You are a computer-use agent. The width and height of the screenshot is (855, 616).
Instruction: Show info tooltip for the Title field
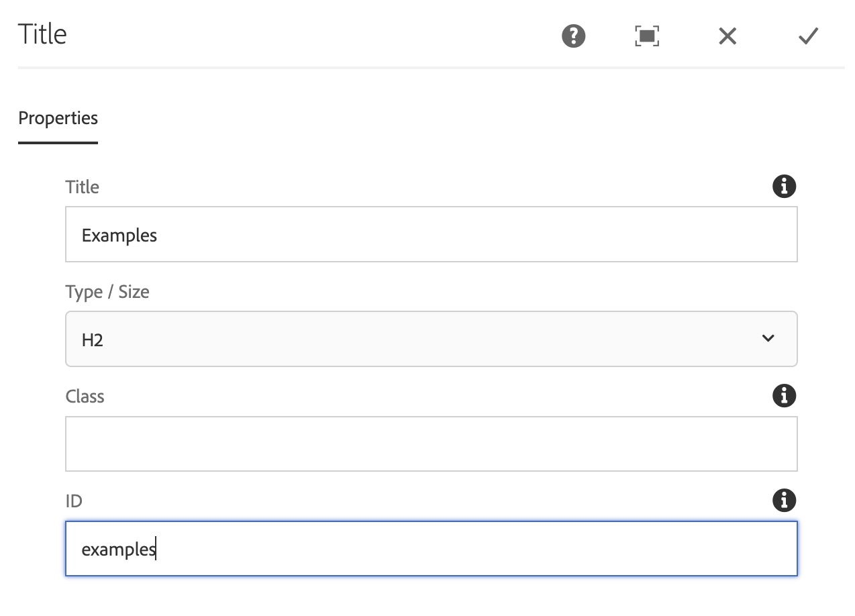[784, 186]
